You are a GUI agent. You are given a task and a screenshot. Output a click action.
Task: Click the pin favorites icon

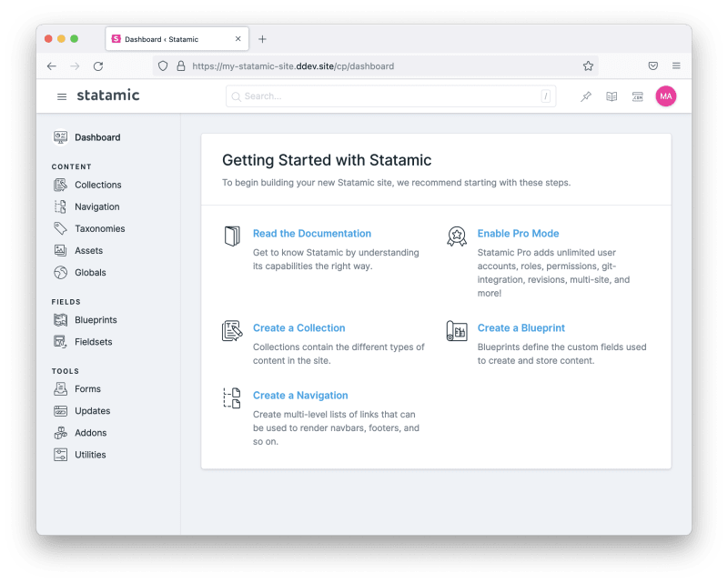(x=586, y=96)
